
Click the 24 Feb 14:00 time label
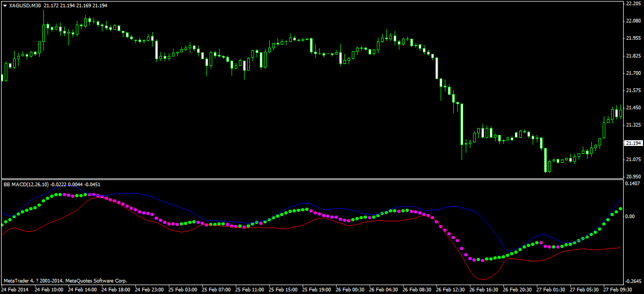pyautogui.click(x=83, y=289)
